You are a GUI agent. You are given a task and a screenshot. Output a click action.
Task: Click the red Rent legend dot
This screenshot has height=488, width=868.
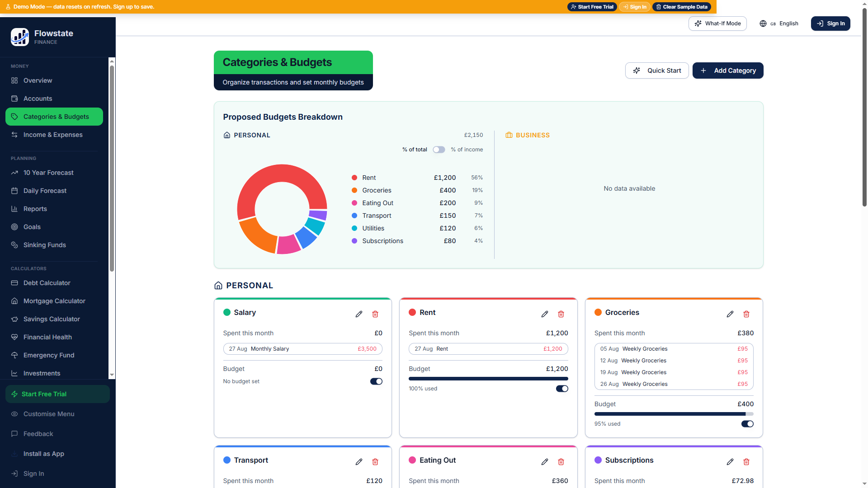(x=354, y=178)
